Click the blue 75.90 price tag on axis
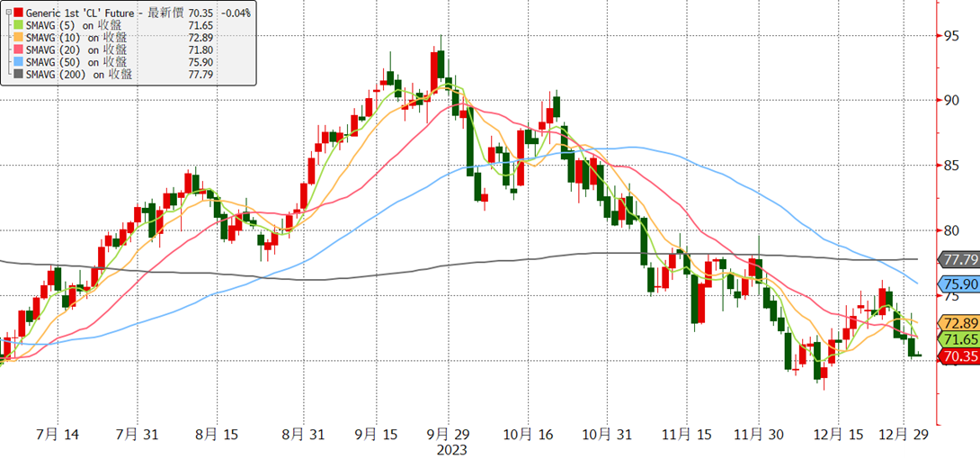The height and width of the screenshot is (459, 980). [x=958, y=283]
